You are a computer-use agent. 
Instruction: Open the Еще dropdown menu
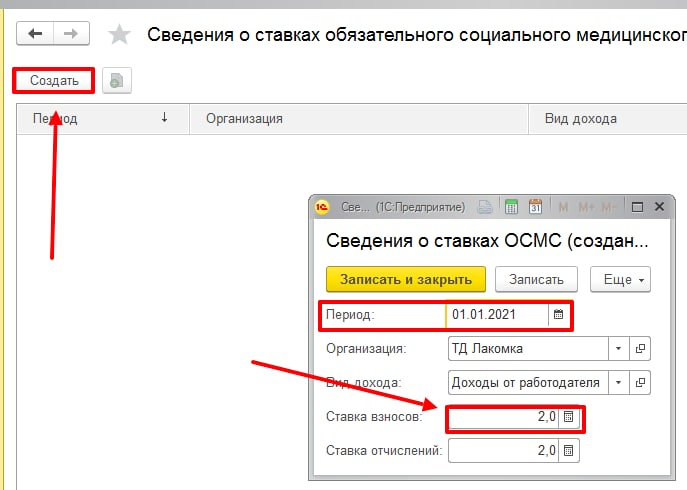[x=621, y=279]
